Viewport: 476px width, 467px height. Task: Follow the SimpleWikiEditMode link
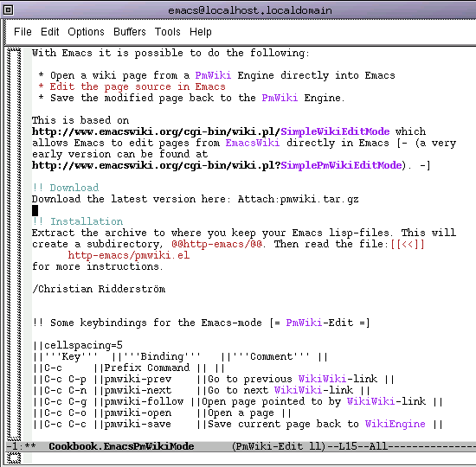tap(335, 131)
